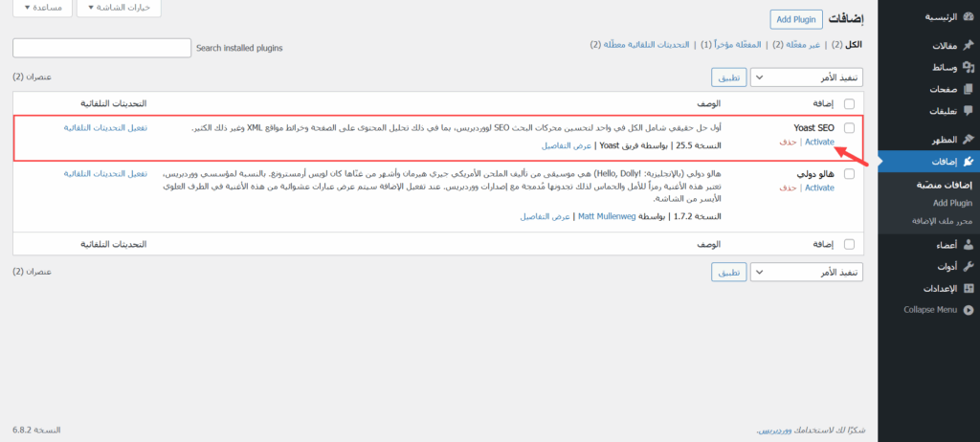Image resolution: width=980 pixels, height=442 pixels.
Task: Activate the هالو دولي plugin
Action: pos(819,188)
